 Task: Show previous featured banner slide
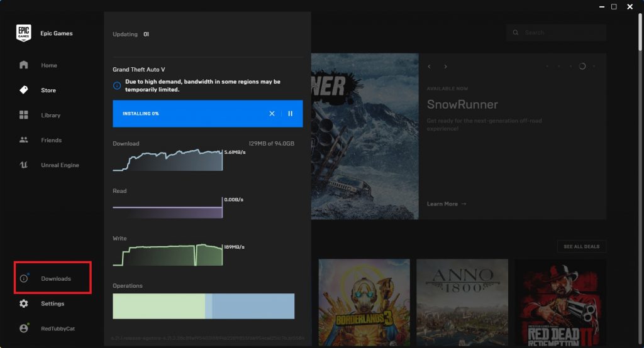coord(429,67)
